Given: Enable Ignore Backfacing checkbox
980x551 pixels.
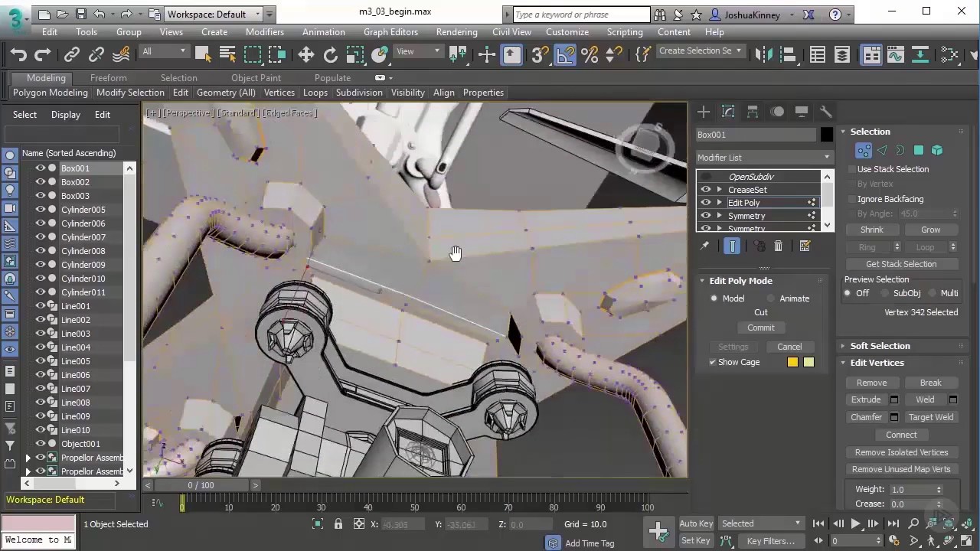Looking at the screenshot, I should tap(851, 199).
